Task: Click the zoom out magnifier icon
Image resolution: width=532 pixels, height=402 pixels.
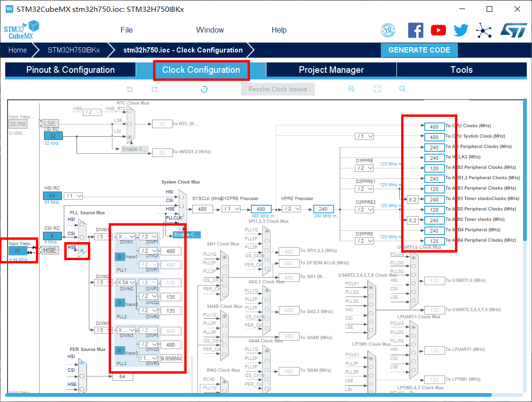Action: click(x=403, y=89)
